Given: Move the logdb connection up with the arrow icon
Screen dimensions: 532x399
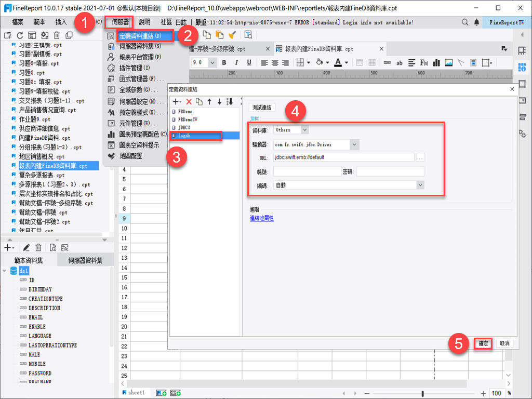Looking at the screenshot, I should pyautogui.click(x=209, y=102).
